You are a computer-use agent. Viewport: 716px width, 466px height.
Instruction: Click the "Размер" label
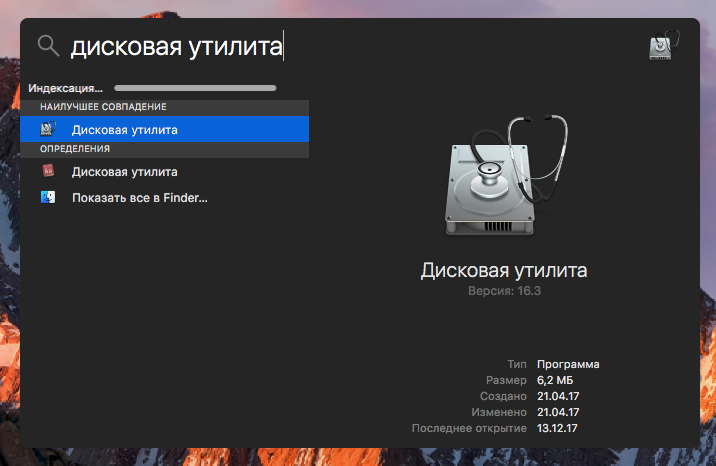[506, 380]
